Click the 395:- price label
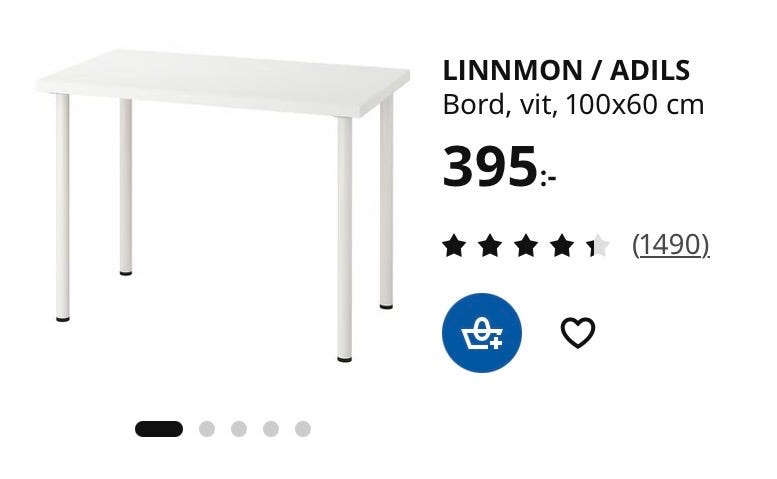777x479 pixels. tap(499, 166)
